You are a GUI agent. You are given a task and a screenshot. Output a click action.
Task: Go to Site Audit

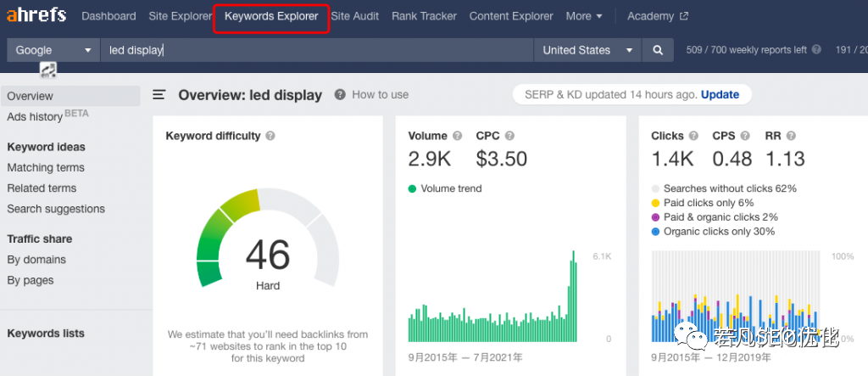[355, 16]
